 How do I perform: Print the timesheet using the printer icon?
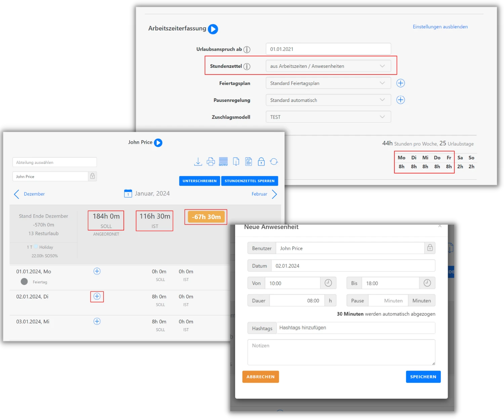click(x=211, y=162)
